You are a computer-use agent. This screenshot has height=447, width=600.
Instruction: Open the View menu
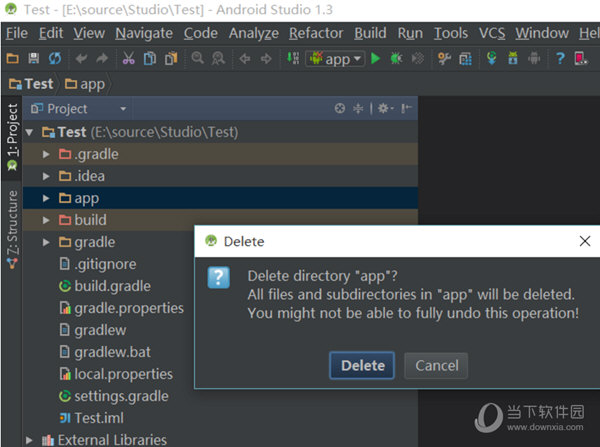tap(89, 33)
